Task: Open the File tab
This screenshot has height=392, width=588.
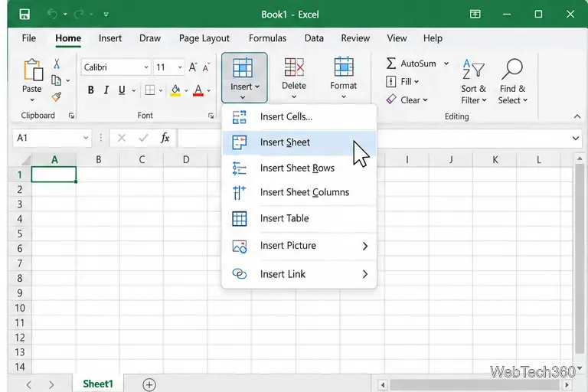Action: (x=29, y=38)
